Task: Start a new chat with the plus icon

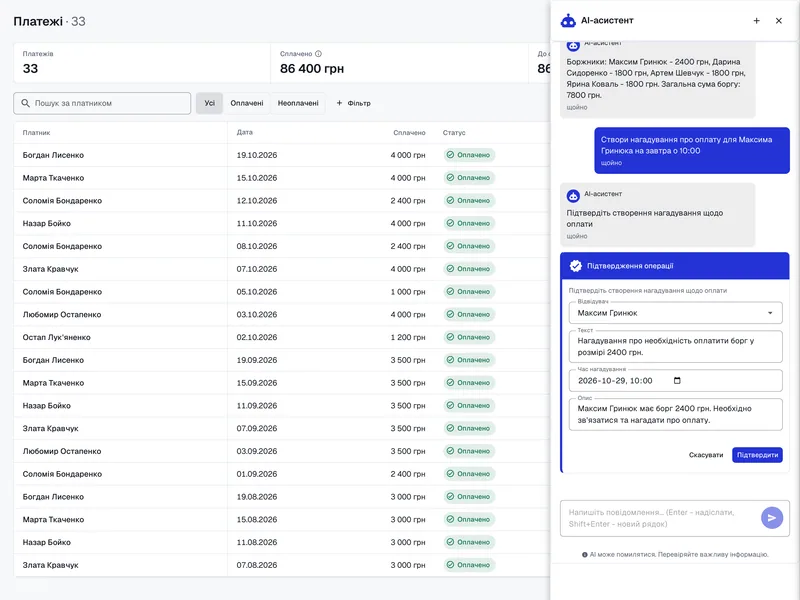Action: click(757, 20)
